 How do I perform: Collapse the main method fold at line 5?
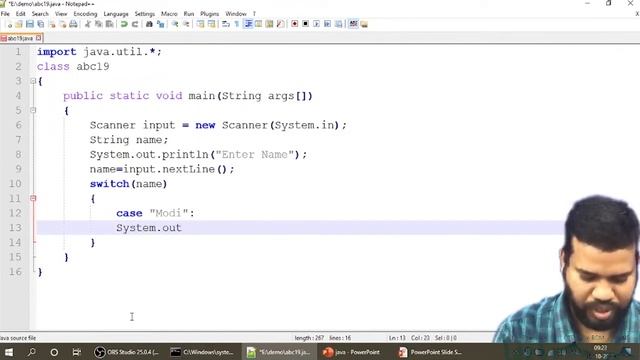click(x=33, y=110)
